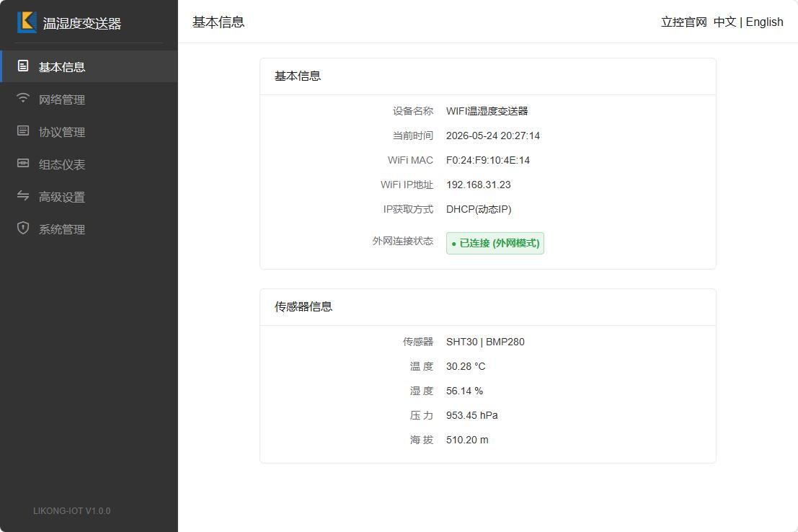The height and width of the screenshot is (532, 798).
Task: Click the device name WIFI温湿度变送器
Action: pyautogui.click(x=487, y=111)
